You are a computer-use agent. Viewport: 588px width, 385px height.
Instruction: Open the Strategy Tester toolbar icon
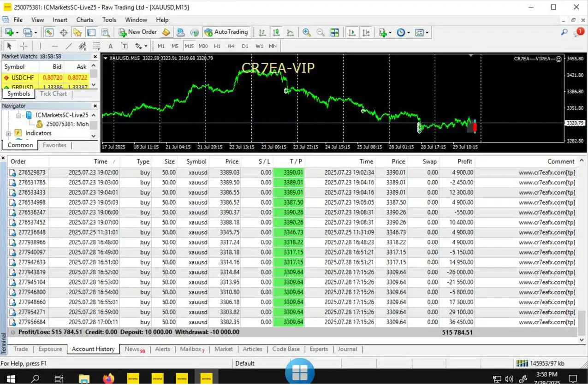(106, 32)
